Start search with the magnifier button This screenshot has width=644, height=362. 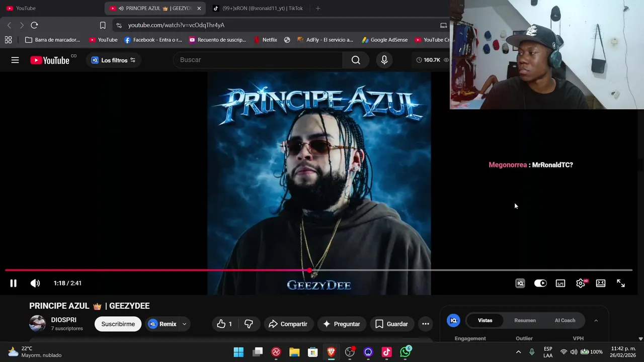click(x=356, y=60)
